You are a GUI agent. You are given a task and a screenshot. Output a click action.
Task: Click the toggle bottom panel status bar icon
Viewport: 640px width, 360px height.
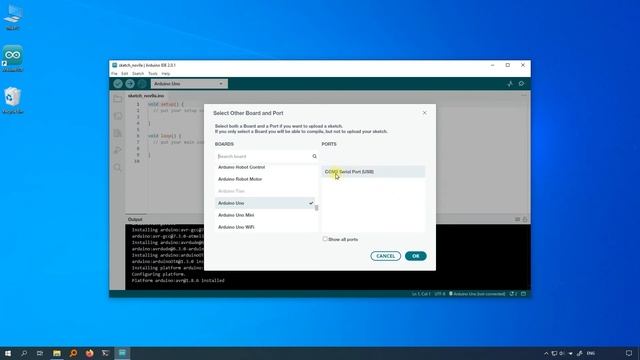tap(523, 293)
